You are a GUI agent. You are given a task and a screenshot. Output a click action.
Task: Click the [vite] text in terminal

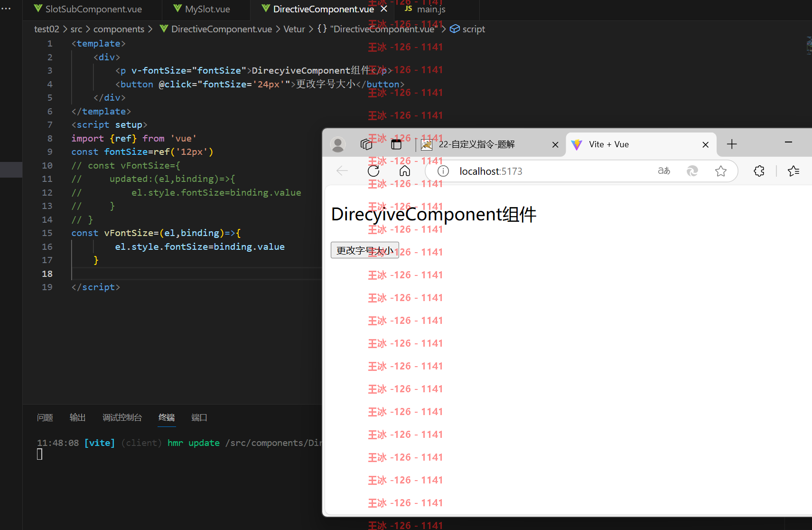tap(100, 443)
